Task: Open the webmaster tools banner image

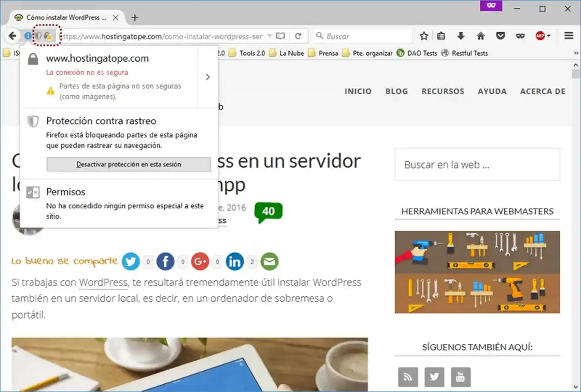Action: [x=478, y=272]
